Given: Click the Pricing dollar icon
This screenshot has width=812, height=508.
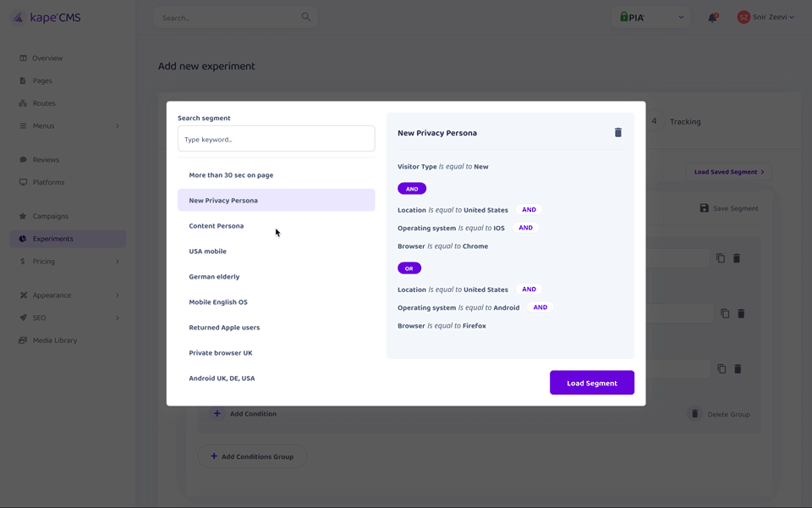Looking at the screenshot, I should pos(22,262).
